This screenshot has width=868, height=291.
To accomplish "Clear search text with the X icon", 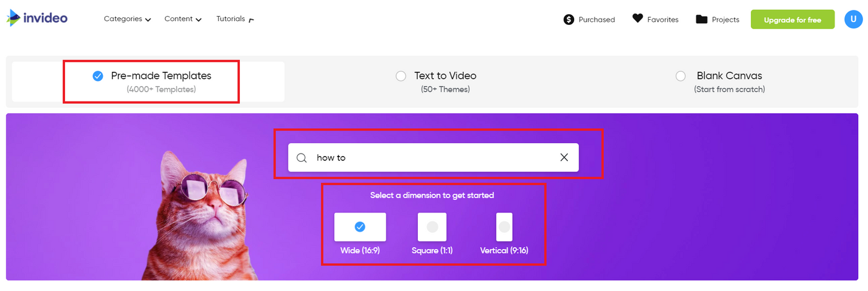I will [564, 157].
